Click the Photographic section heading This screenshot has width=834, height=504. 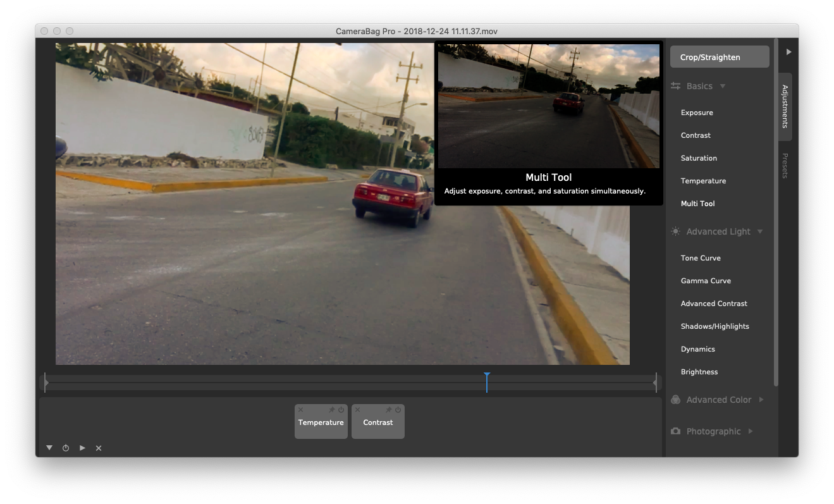(713, 431)
